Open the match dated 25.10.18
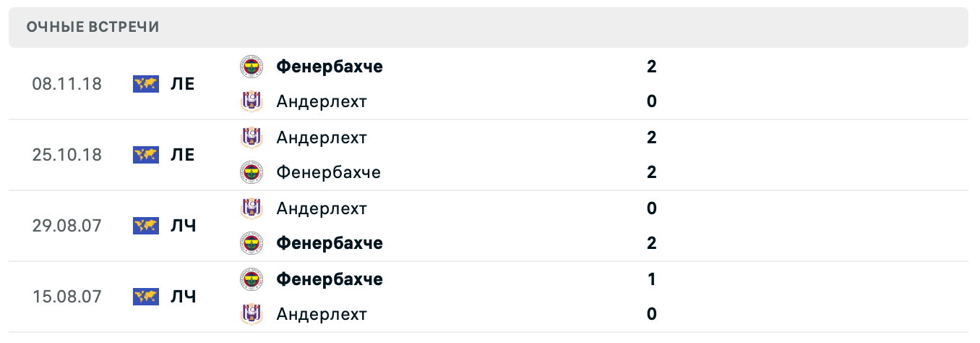The image size is (980, 343). (67, 155)
